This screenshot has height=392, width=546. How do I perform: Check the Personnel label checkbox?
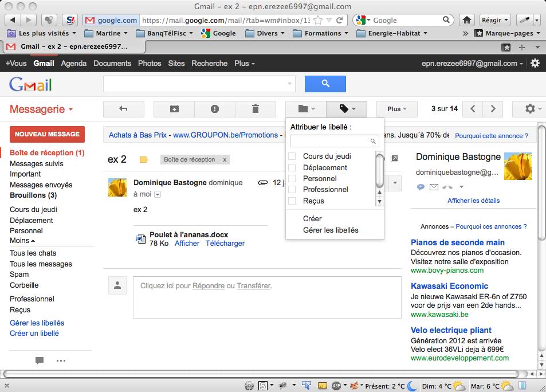[x=292, y=178]
